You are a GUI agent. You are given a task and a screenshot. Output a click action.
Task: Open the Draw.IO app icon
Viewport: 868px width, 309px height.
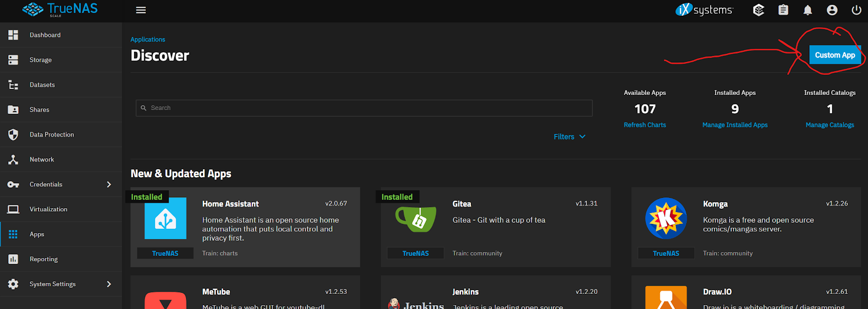point(666,298)
